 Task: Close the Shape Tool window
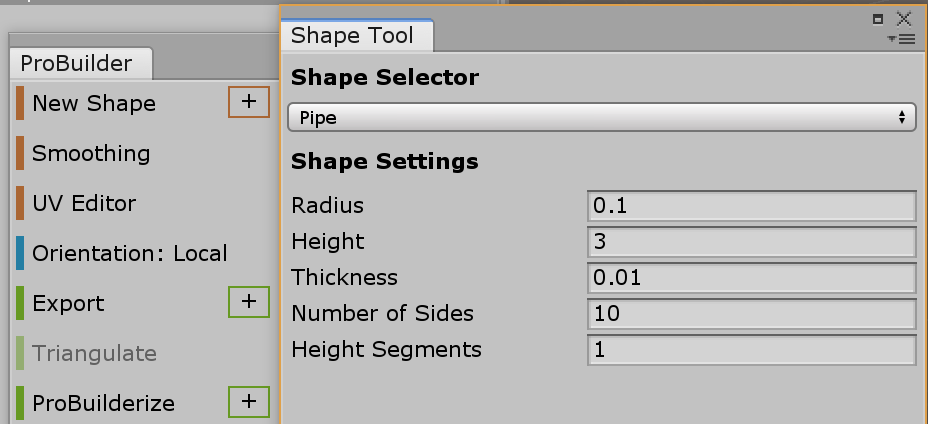pyautogui.click(x=904, y=18)
